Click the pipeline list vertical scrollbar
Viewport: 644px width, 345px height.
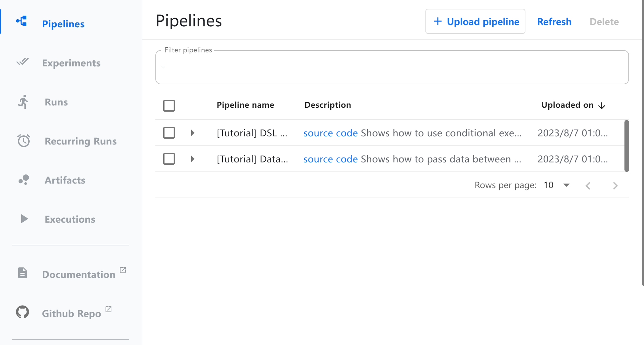click(x=626, y=146)
